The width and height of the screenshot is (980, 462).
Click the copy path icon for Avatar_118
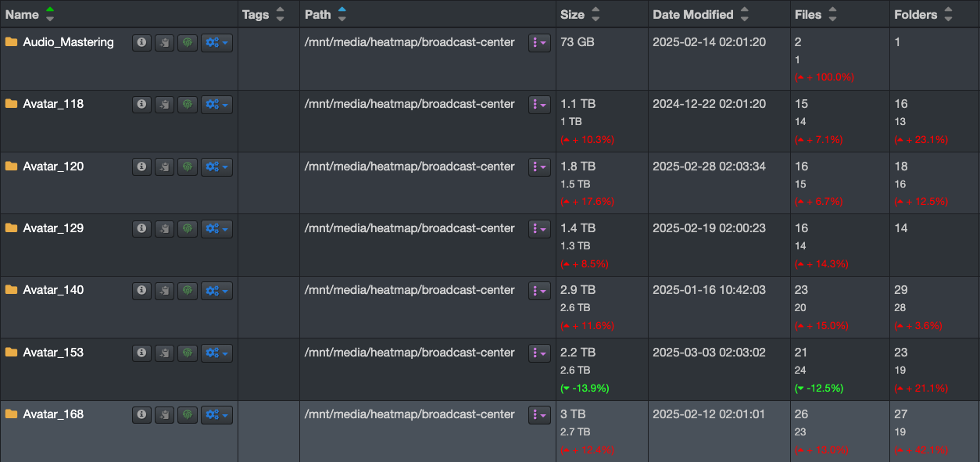coord(164,105)
